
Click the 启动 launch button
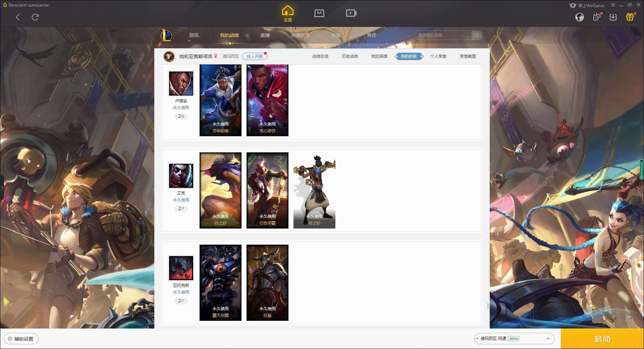pyautogui.click(x=602, y=339)
